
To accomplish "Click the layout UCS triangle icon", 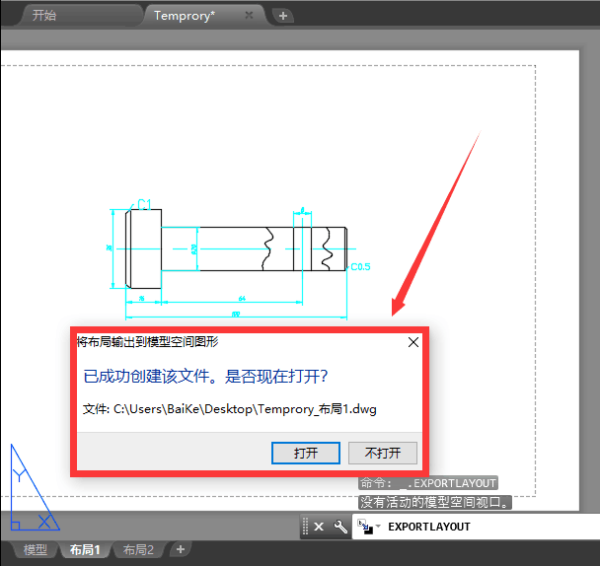I will (34, 488).
